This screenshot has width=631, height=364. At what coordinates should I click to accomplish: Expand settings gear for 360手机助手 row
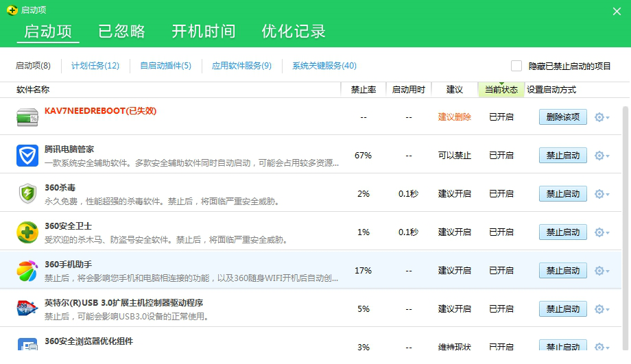(601, 271)
